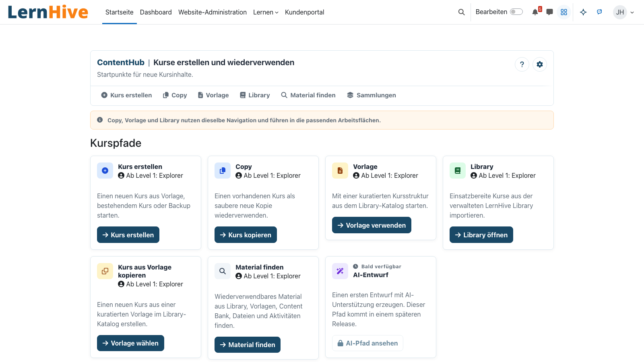Open the search magnifier in header
This screenshot has height=362, width=644.
click(x=461, y=12)
